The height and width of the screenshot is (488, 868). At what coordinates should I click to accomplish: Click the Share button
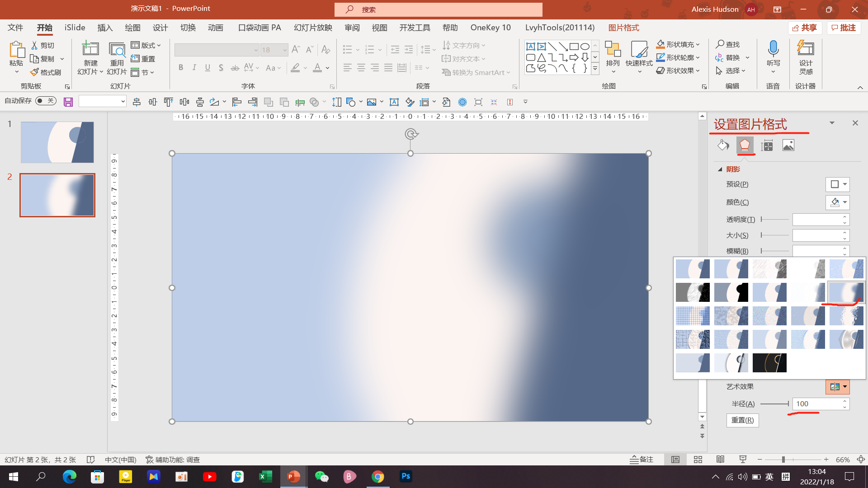click(805, 28)
